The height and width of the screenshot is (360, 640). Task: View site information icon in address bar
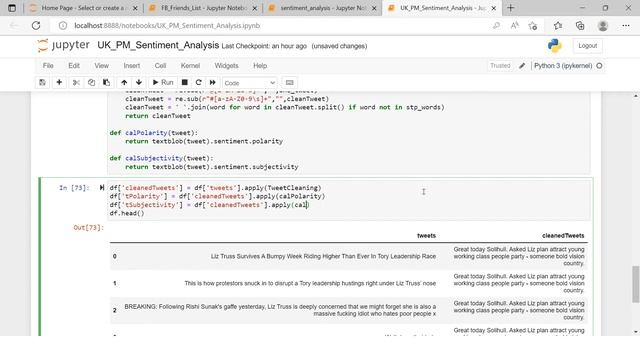click(x=62, y=26)
